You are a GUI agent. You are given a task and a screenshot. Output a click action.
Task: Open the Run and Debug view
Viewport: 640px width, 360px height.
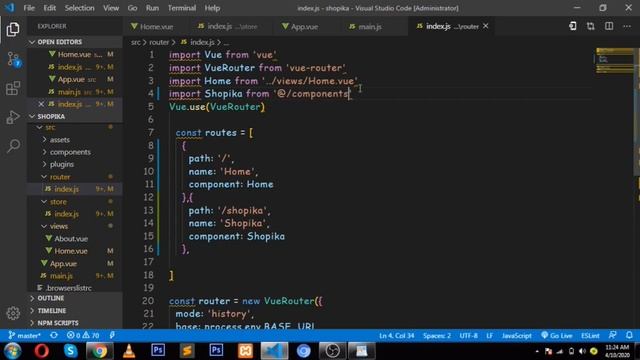pyautogui.click(x=13, y=117)
